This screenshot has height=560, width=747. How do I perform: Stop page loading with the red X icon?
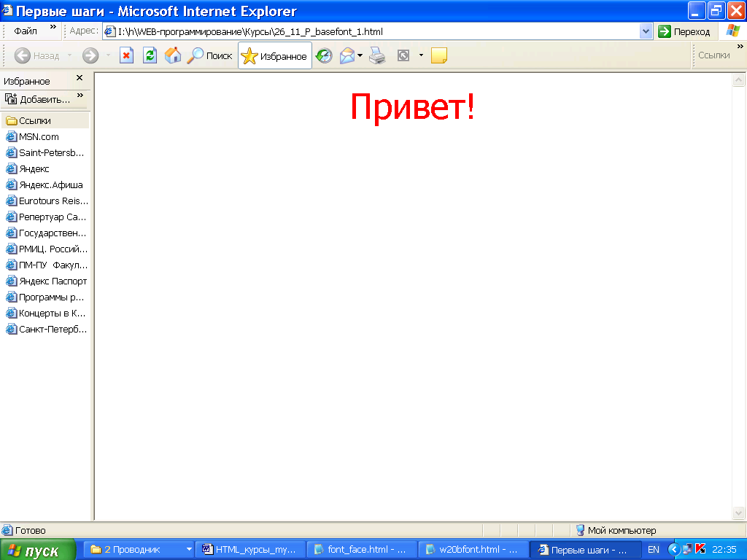[126, 55]
